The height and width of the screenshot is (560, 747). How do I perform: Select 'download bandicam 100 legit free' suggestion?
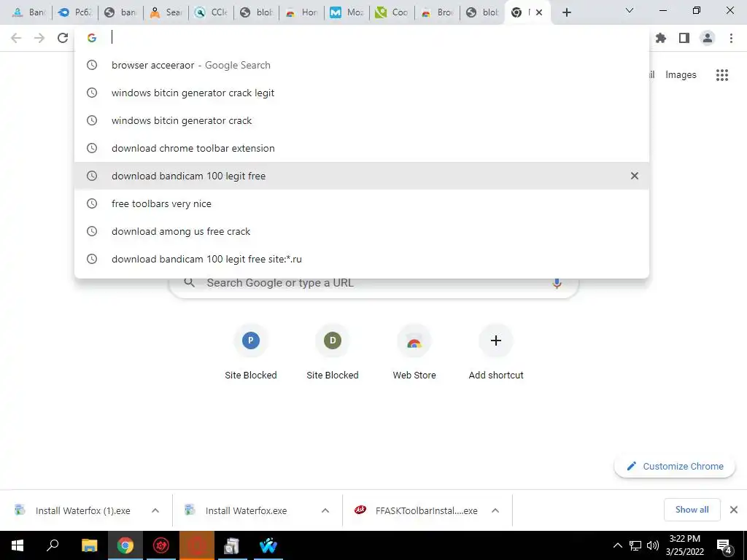pos(362,176)
